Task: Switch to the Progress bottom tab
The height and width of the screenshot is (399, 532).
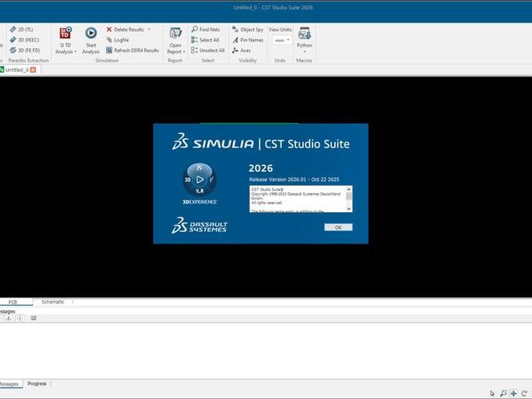Action: [37, 384]
